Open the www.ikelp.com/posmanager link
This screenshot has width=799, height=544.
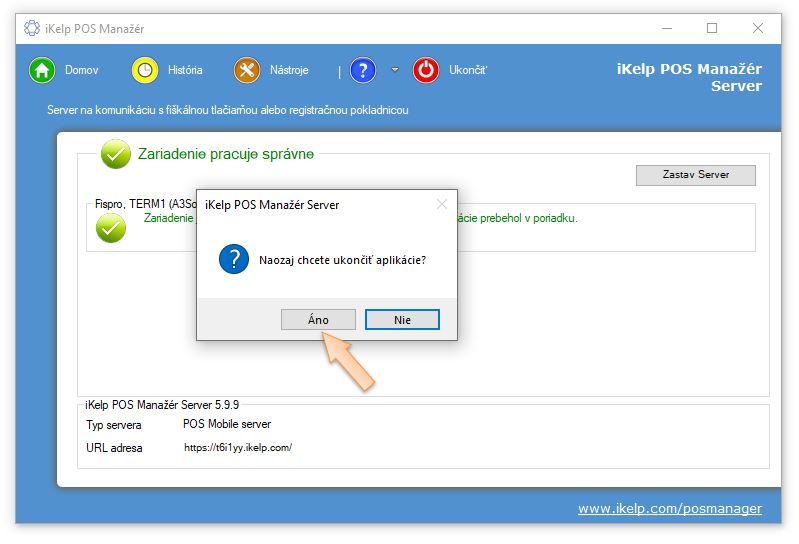(669, 508)
